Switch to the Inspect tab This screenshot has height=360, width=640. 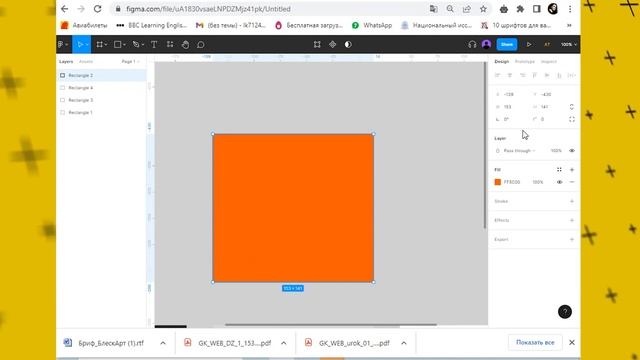pyautogui.click(x=549, y=61)
